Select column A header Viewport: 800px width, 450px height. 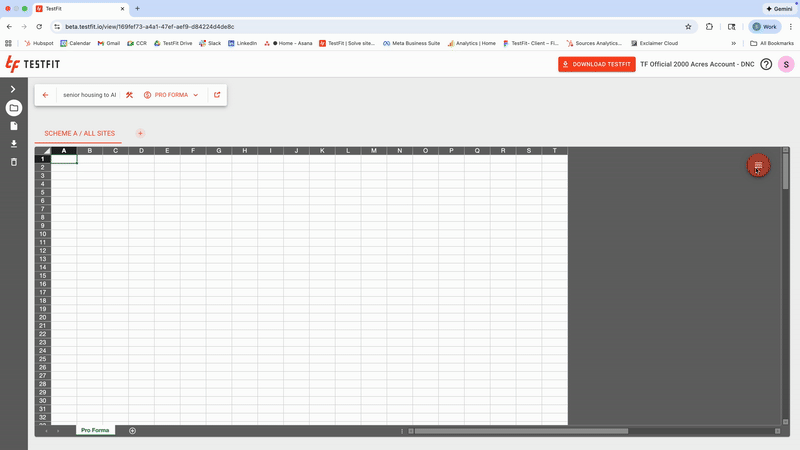64,151
